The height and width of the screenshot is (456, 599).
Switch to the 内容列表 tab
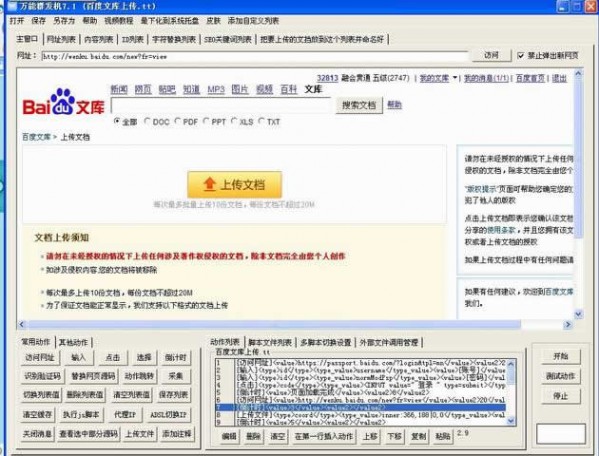click(99, 39)
